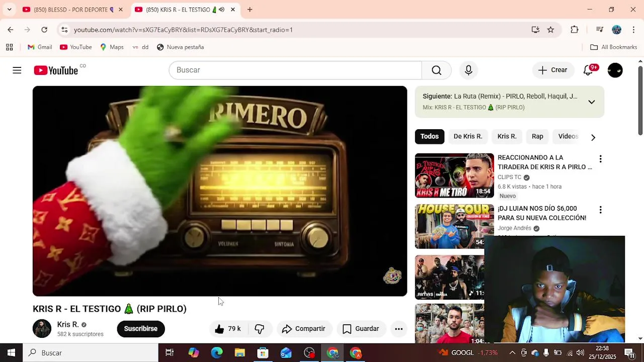Open the Maps bookmark
Screen dimensions: 644x362
click(111, 47)
